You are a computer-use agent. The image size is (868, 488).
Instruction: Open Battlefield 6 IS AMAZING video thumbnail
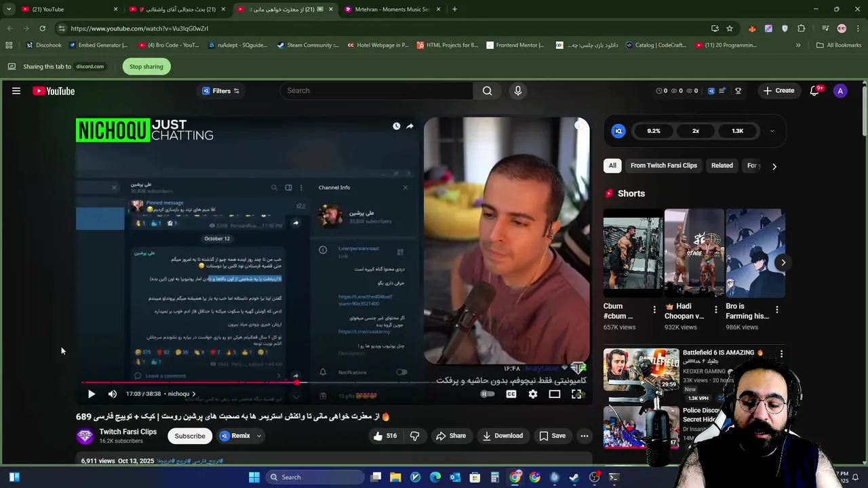pyautogui.click(x=641, y=371)
